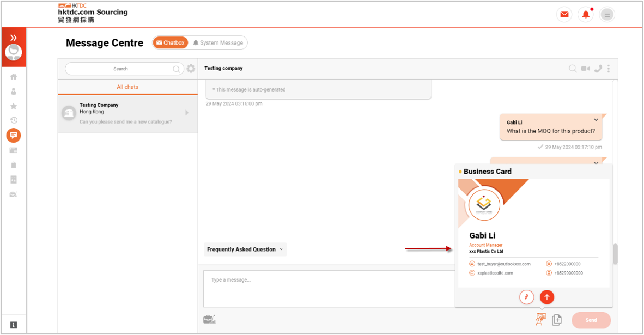Click Account Manager title on card
644x335 pixels.
486,245
